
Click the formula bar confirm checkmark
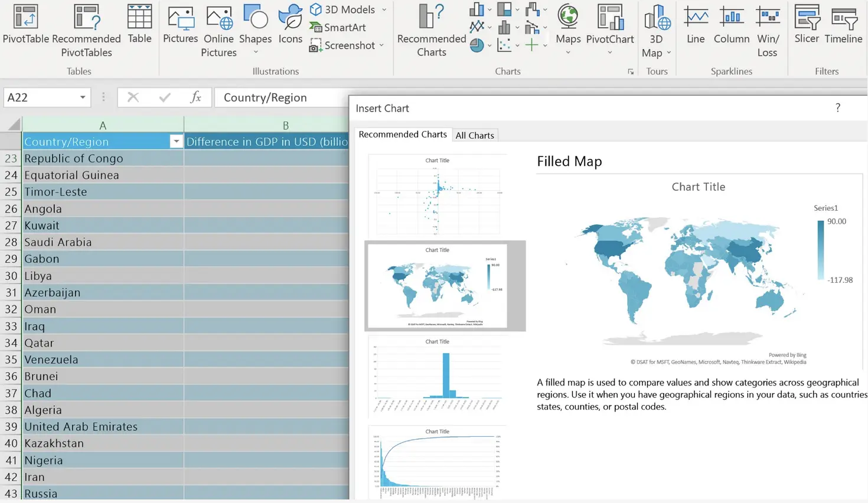(165, 97)
